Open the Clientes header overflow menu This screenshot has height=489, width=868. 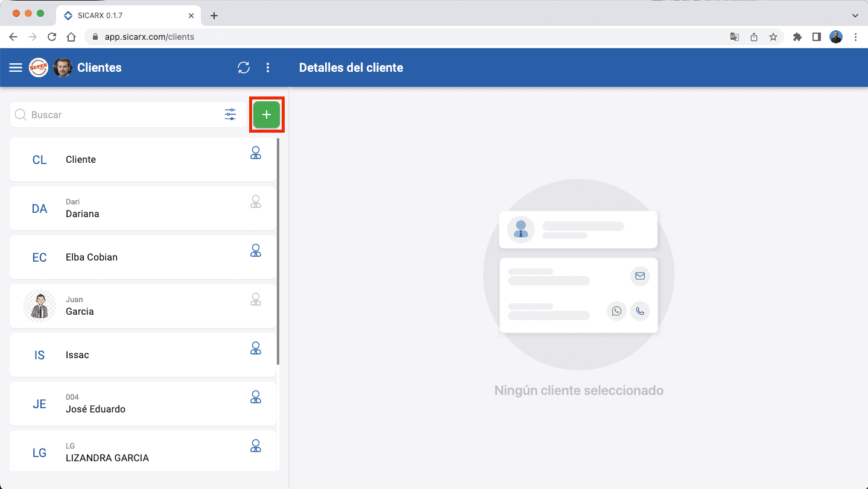(268, 68)
